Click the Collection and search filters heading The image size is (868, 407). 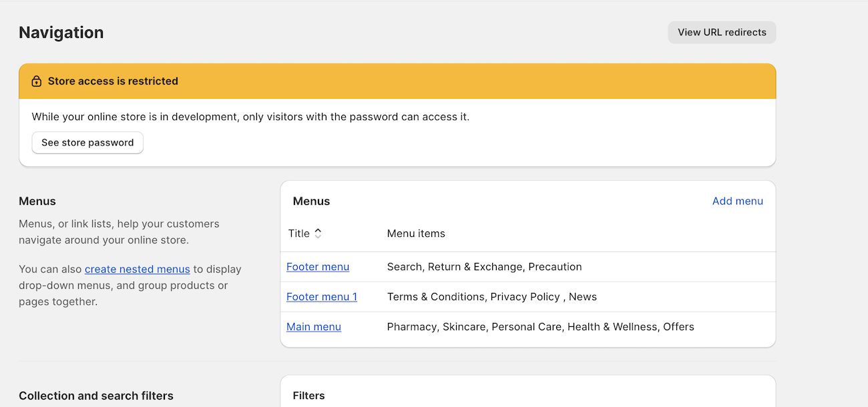(96, 396)
